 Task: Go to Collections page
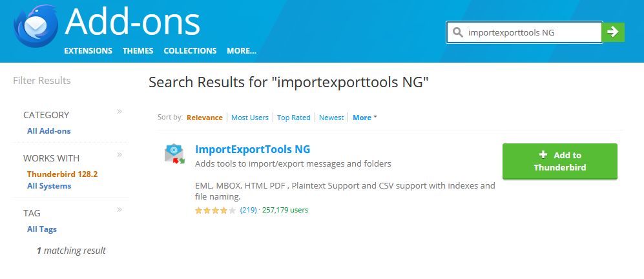coord(190,51)
